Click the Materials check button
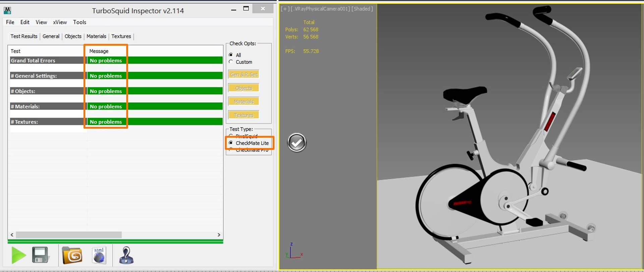This screenshot has width=644, height=272. pos(244,101)
